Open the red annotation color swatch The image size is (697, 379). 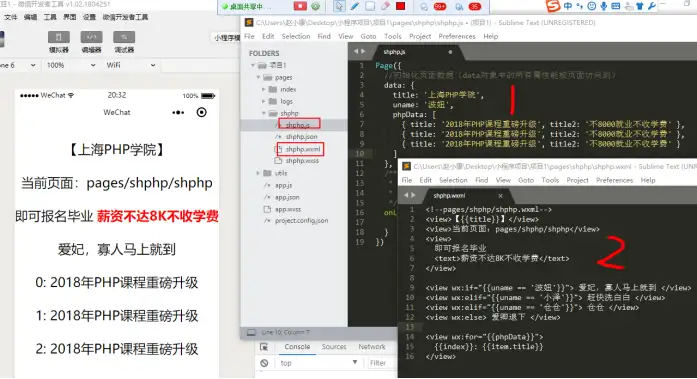401,6
